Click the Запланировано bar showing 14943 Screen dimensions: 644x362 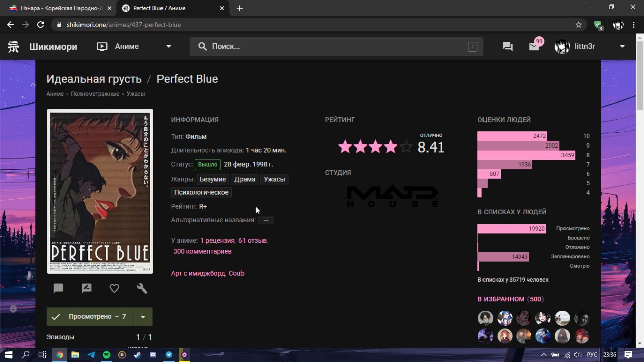[x=503, y=257]
